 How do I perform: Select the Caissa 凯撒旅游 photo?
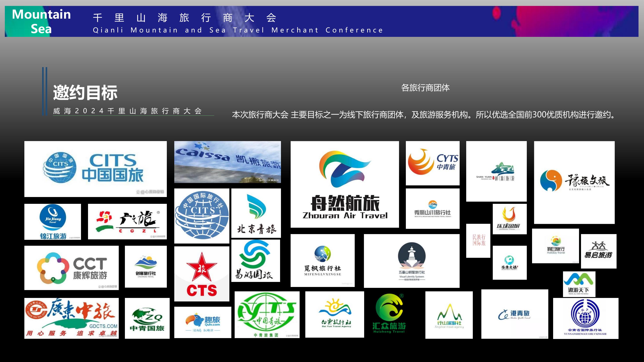pyautogui.click(x=227, y=162)
